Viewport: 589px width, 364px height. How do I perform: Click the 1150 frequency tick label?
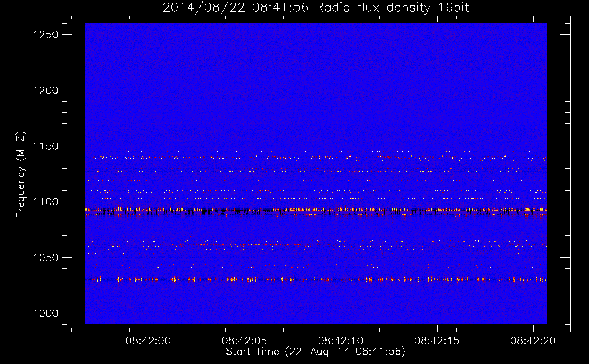pos(46,146)
